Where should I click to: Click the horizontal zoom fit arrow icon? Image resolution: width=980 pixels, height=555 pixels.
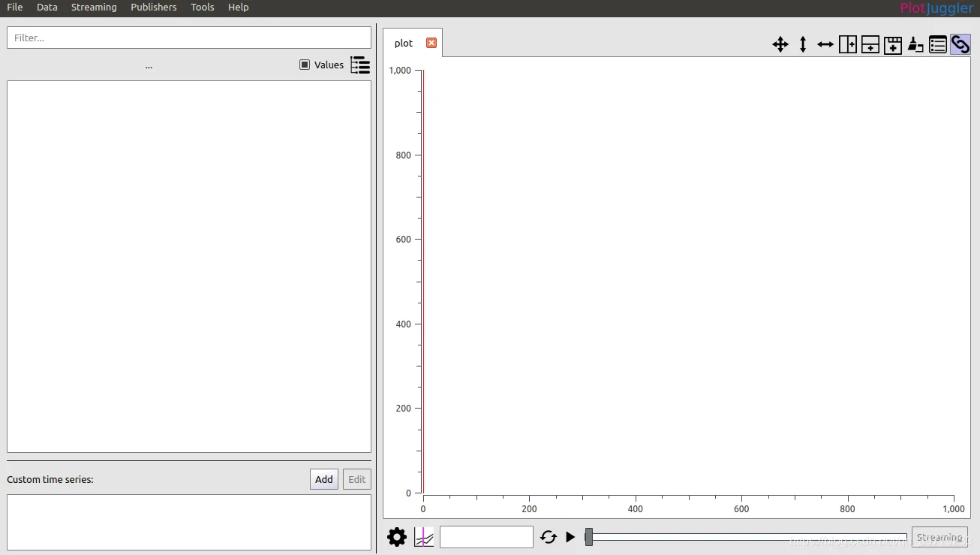pos(825,44)
